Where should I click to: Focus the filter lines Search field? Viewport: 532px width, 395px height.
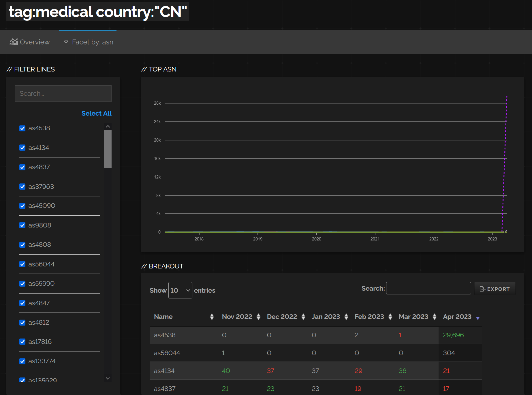coord(63,93)
